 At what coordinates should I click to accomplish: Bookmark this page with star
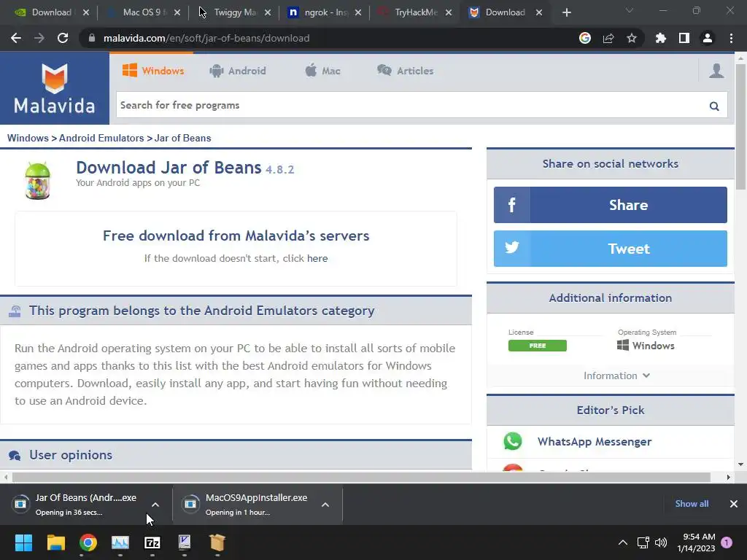632,38
